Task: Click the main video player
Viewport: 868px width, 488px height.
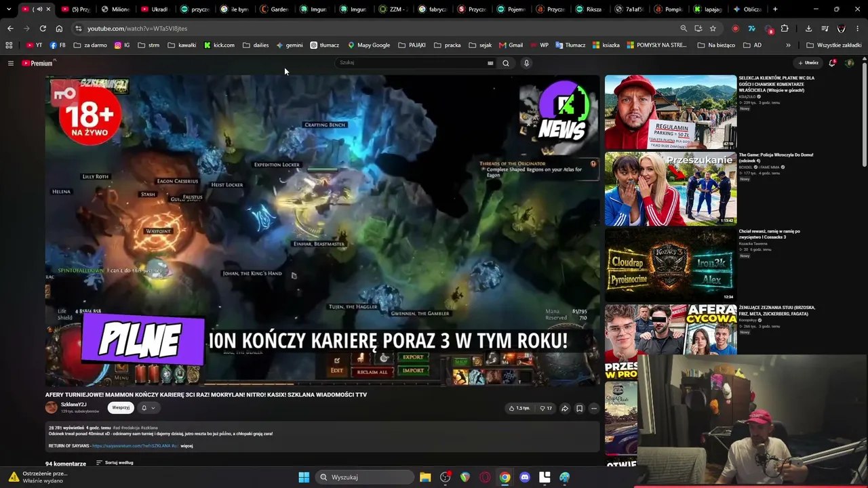Action: (x=323, y=230)
